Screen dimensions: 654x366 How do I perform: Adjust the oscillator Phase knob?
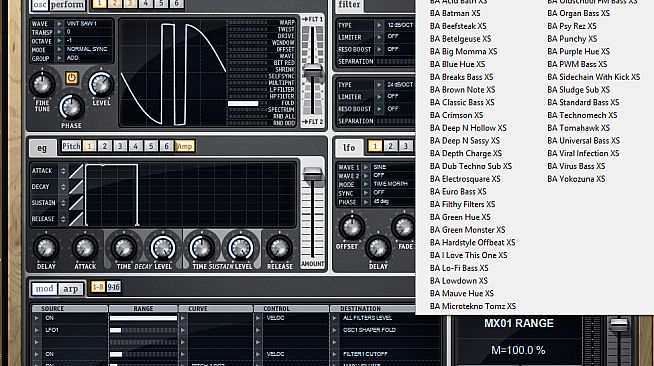pyautogui.click(x=71, y=107)
